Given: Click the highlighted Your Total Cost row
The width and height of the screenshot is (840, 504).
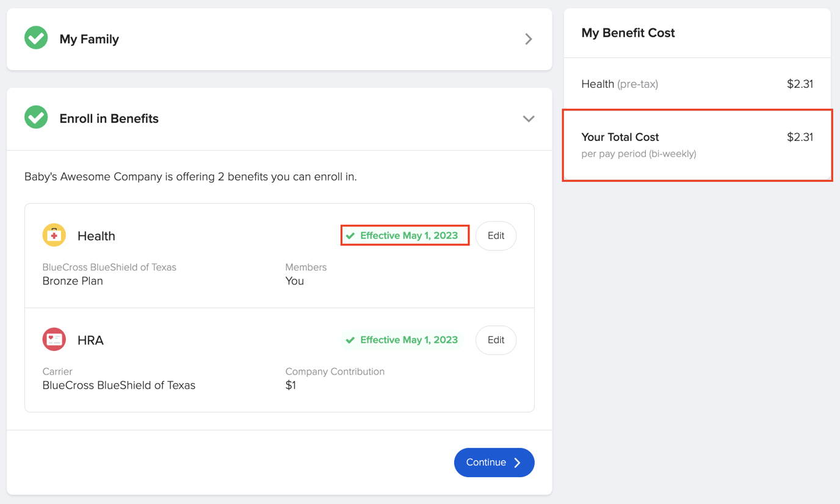Looking at the screenshot, I should (x=697, y=145).
